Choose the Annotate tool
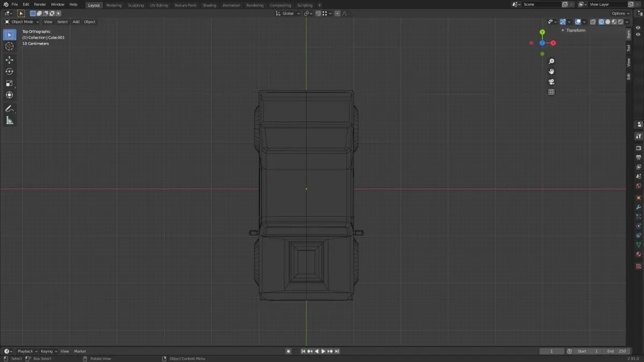Screen dimensions: 644x362 pos(9,109)
